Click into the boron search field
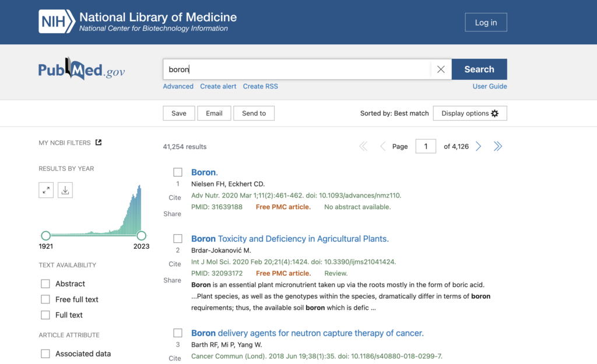The height and width of the screenshot is (364, 597). click(297, 69)
